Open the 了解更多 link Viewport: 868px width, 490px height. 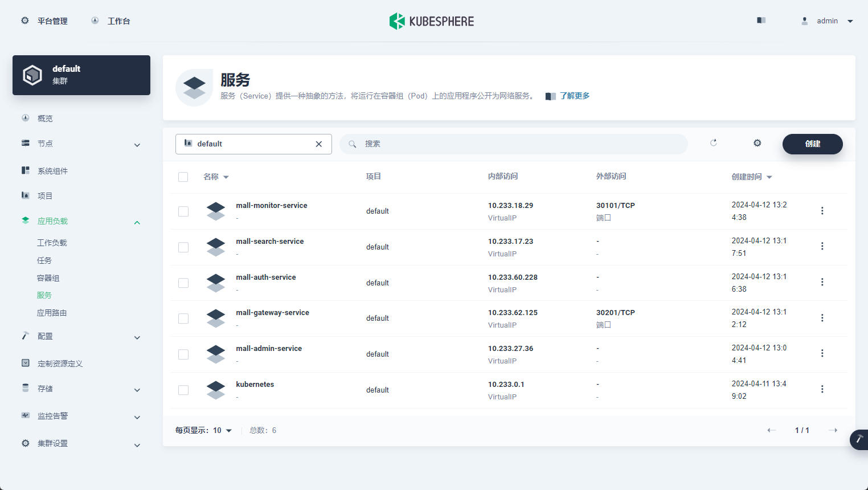tap(575, 96)
